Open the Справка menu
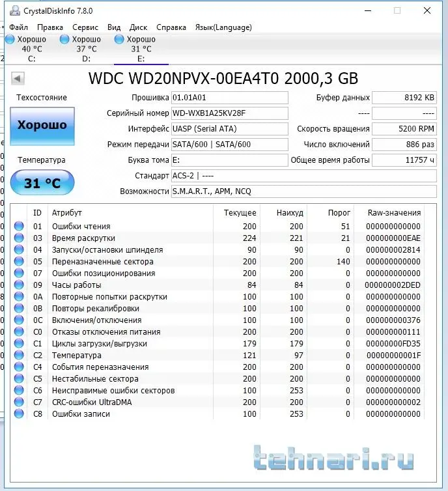The width and height of the screenshot is (448, 491). 171,27
